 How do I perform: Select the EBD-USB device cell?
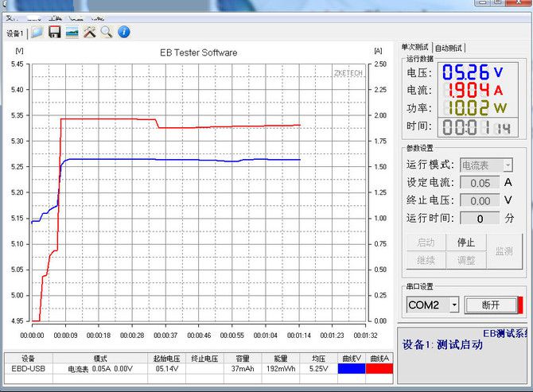(x=28, y=369)
